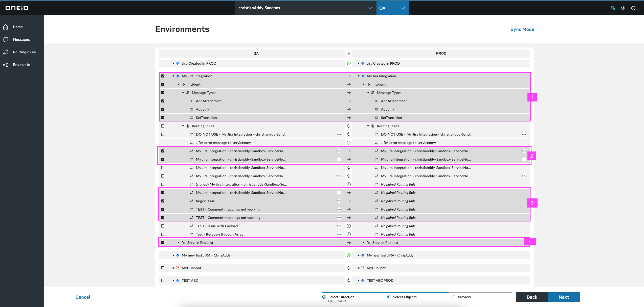The width and height of the screenshot is (644, 307).
Task: Uncheck the AddAttachment checkbox
Action: point(163,101)
